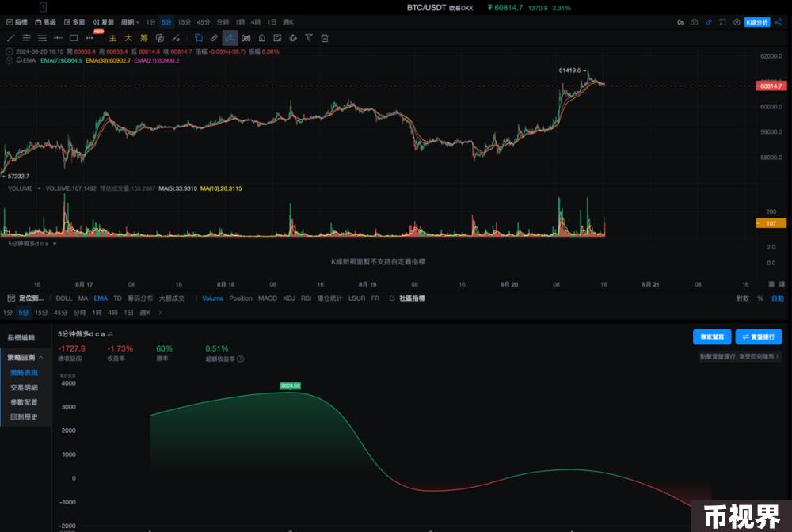
Task: Click the lock drawings icon
Action: [x=261, y=38]
